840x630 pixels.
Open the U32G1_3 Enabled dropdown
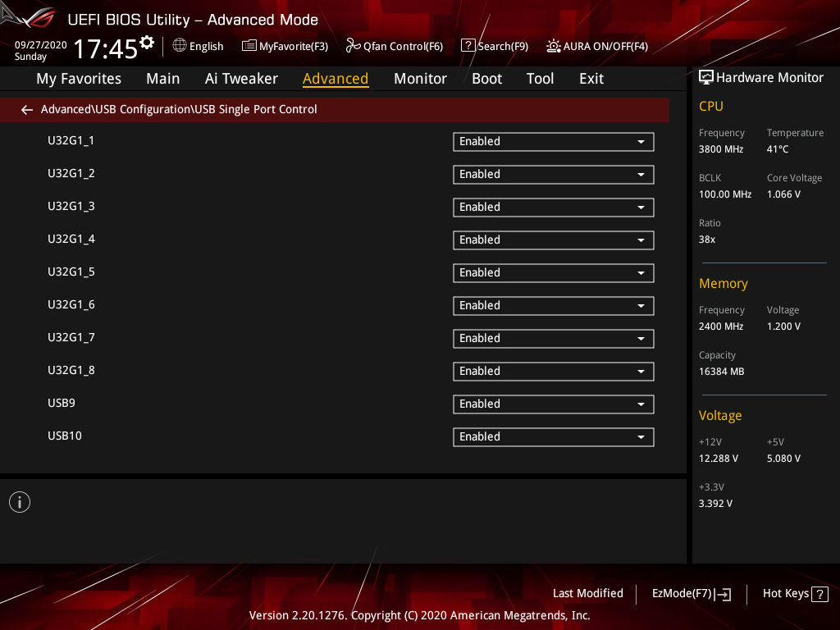[554, 208]
